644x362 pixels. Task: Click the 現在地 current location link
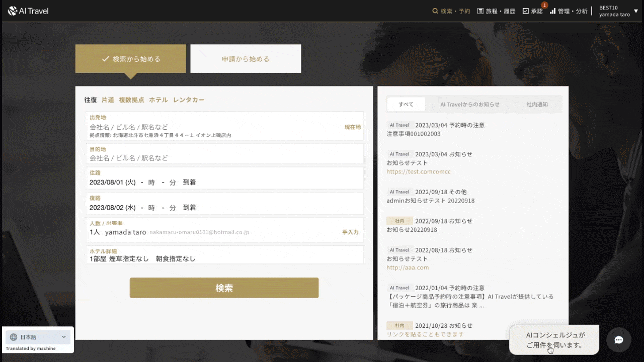point(352,127)
